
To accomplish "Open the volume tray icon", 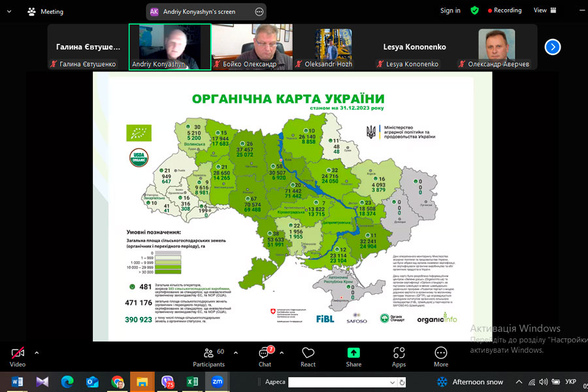I will (544, 382).
